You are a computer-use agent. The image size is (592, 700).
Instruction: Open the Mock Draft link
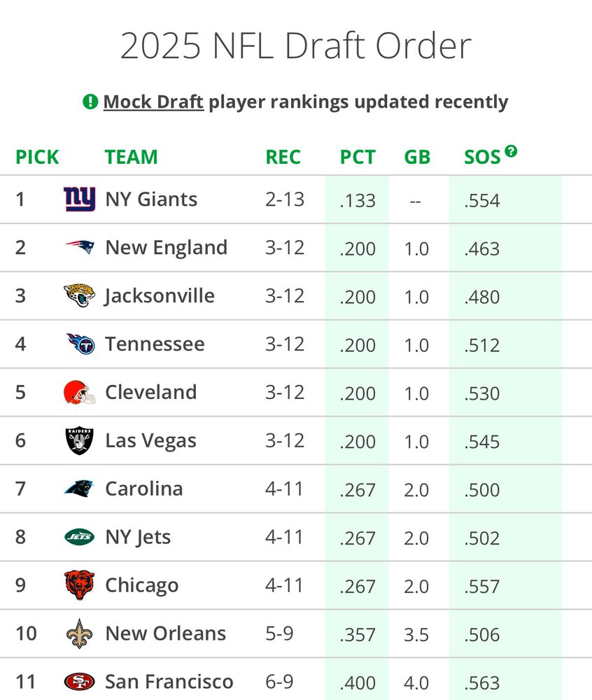coord(153,101)
